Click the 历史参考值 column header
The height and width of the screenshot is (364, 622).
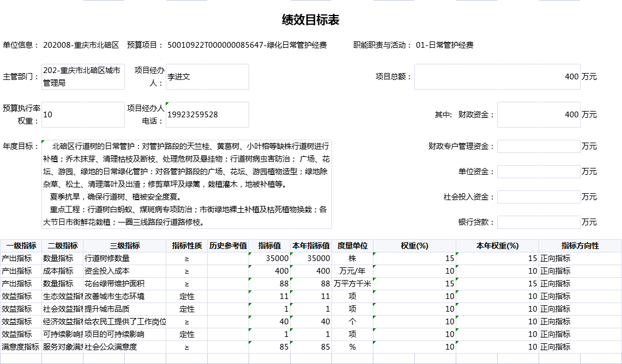(x=228, y=246)
